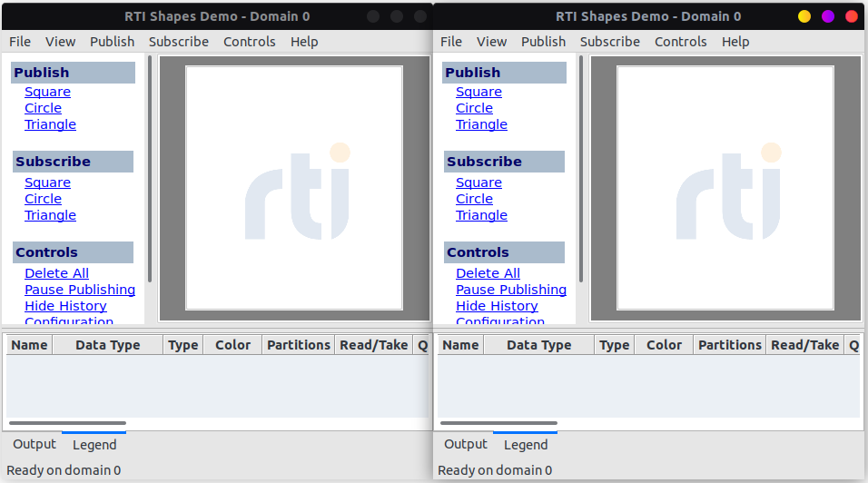Subscribe to Triangle in left window
868x483 pixels.
[50, 215]
